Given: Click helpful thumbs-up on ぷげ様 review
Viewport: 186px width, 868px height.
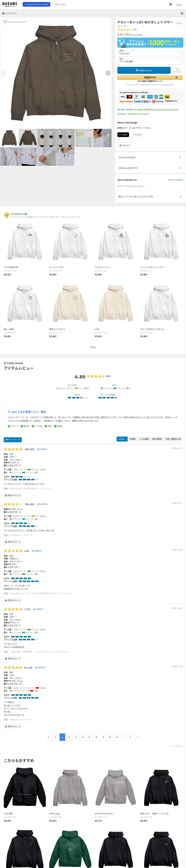Looking at the screenshot, I should coord(12,658).
